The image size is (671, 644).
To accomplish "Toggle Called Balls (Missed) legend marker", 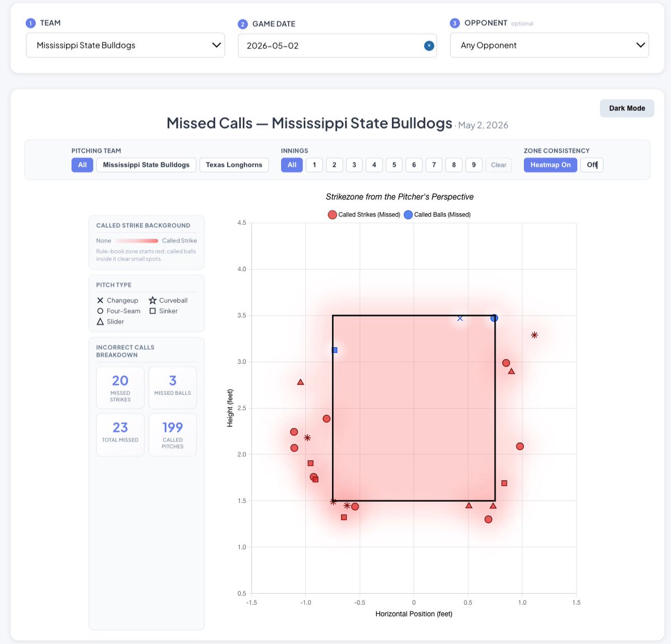I will (408, 215).
